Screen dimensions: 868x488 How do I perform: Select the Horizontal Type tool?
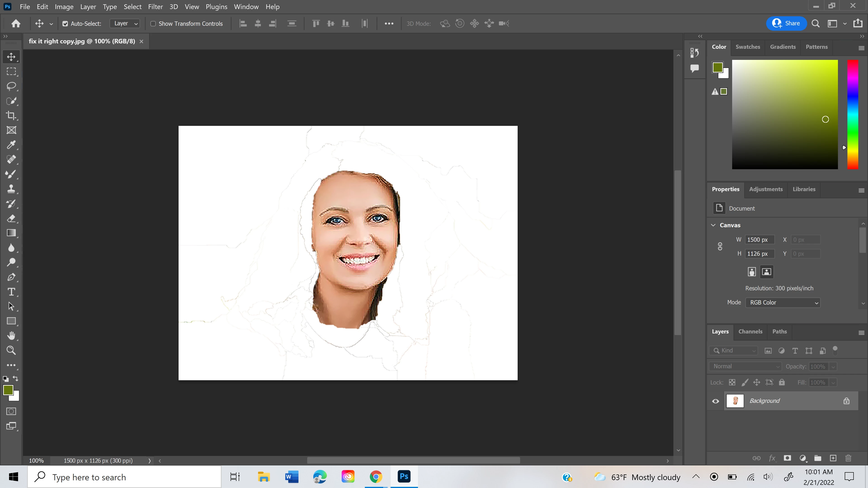coord(11,292)
